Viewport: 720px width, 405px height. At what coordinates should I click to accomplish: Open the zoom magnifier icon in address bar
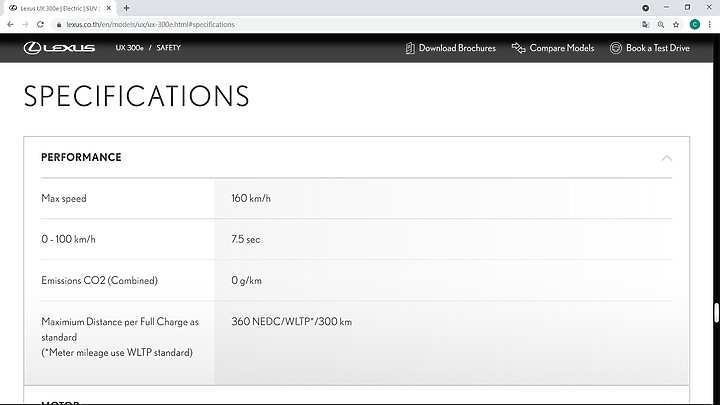(x=661, y=24)
